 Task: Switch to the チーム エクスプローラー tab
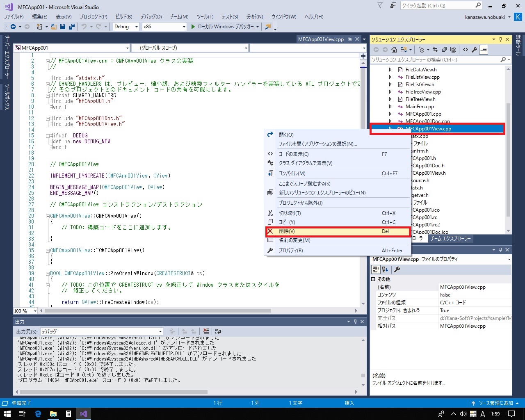coord(451,238)
